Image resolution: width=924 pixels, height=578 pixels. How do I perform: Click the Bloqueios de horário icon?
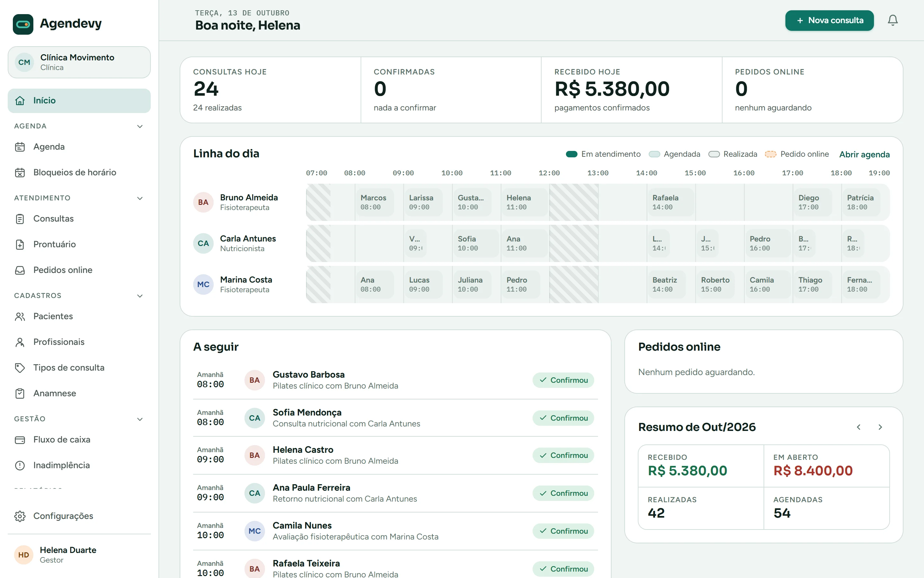pos(20,172)
